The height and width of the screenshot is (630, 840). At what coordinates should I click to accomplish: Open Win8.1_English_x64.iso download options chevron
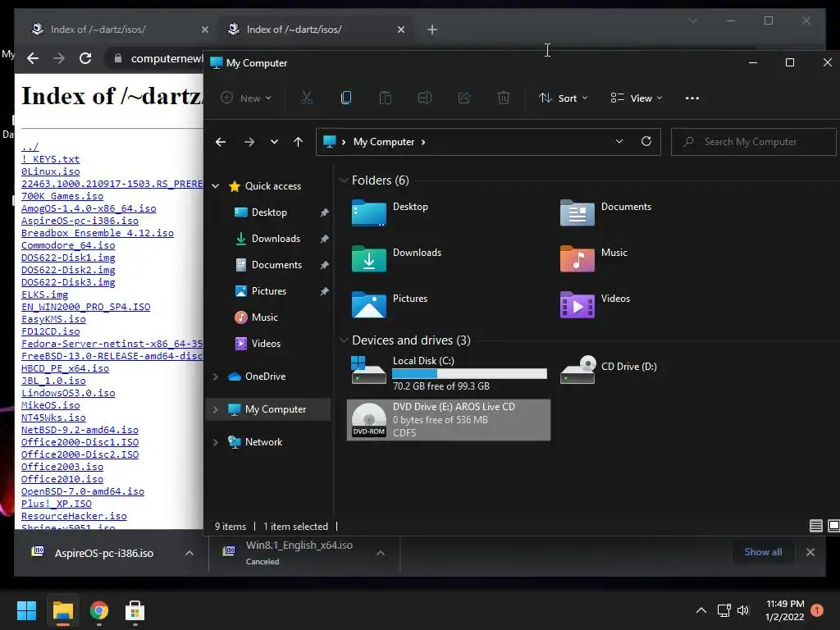coord(381,553)
